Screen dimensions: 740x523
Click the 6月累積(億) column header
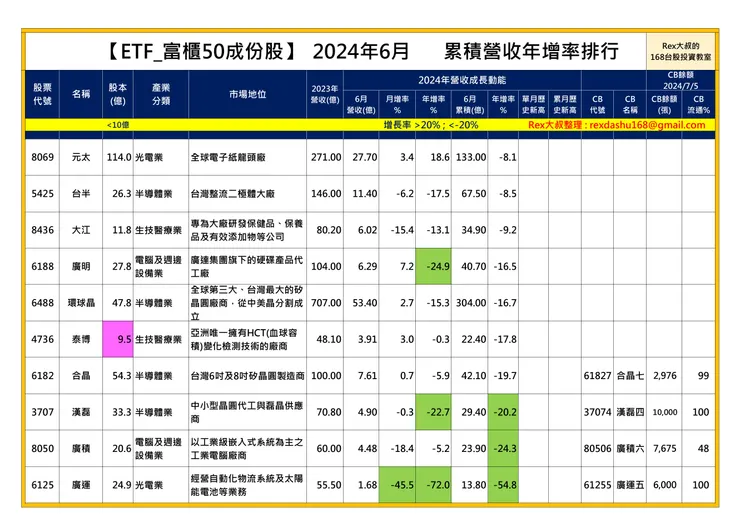(x=470, y=104)
